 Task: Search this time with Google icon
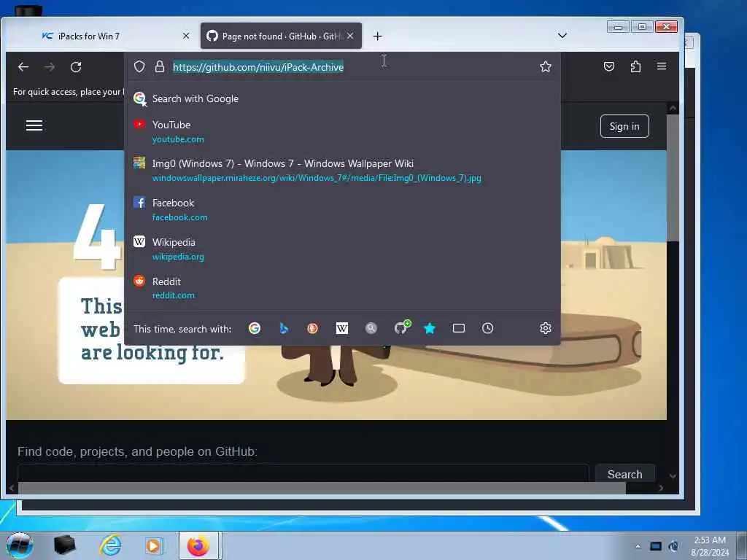pyautogui.click(x=255, y=328)
